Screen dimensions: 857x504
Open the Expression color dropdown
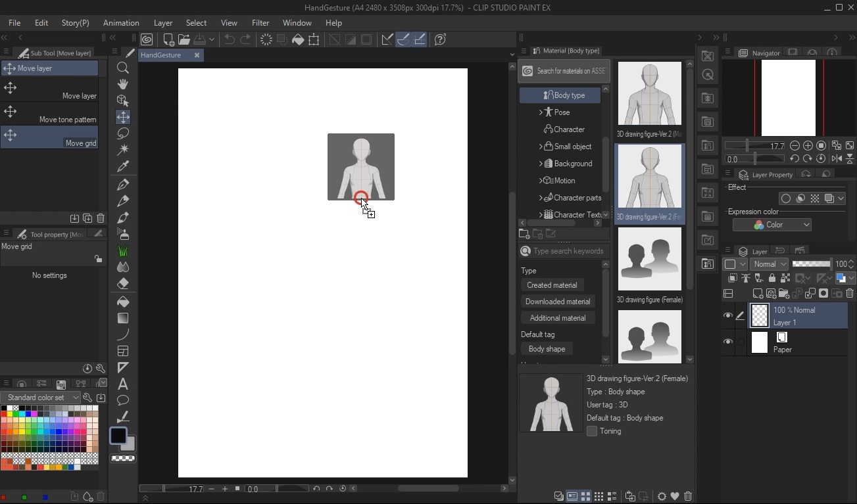tap(772, 225)
